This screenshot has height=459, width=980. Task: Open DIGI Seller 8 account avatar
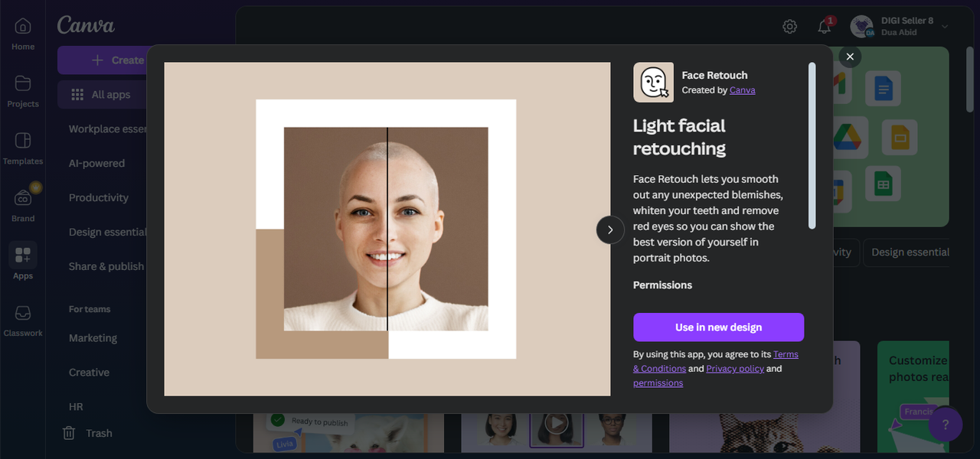click(862, 27)
